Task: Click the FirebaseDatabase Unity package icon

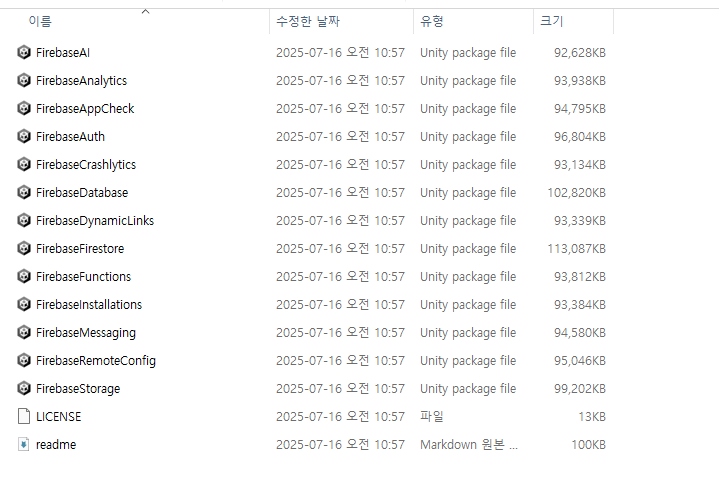Action: [24, 192]
